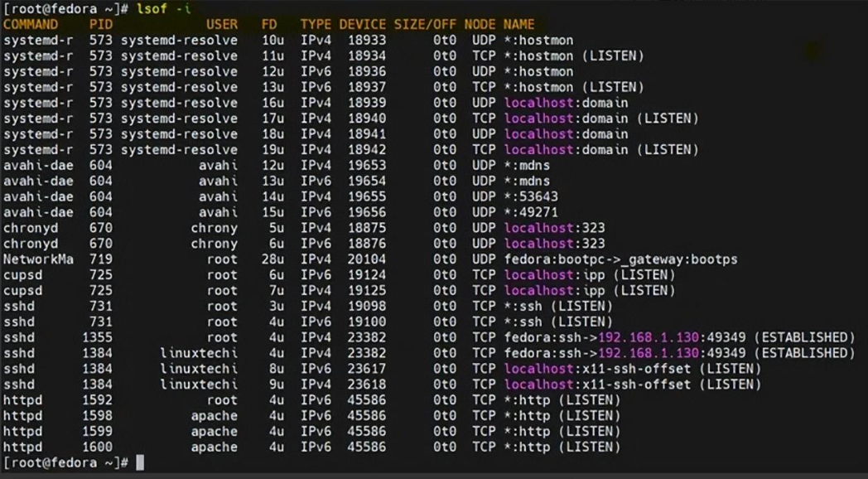Click the 'lsof -i' command text
Viewport: 868px width, 479px height.
[x=165, y=9]
